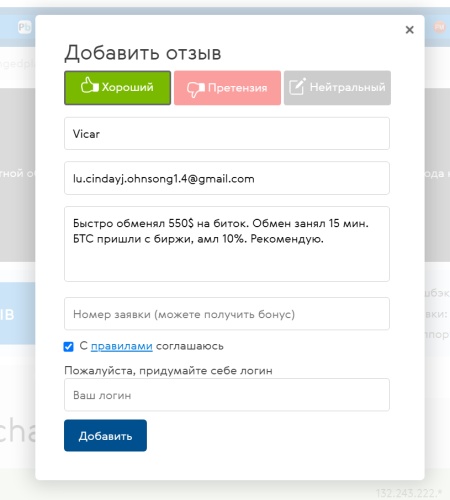Open the правилами link

point(122,346)
